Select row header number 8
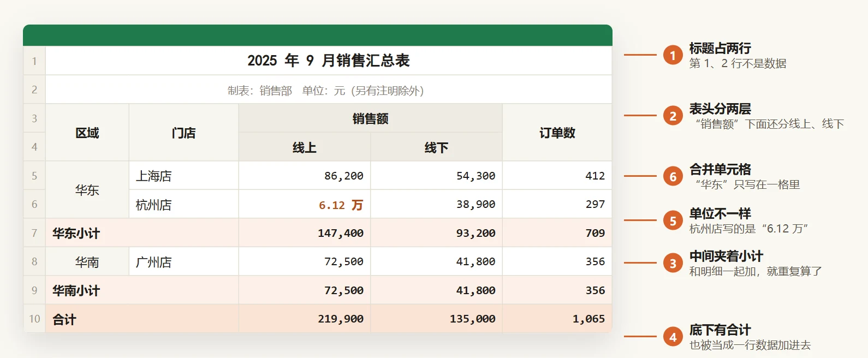868x358 pixels. click(x=34, y=261)
